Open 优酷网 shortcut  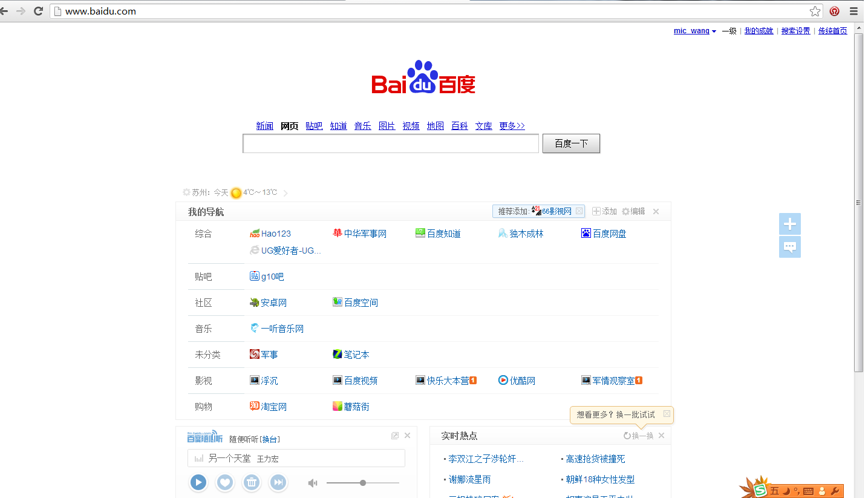point(517,381)
